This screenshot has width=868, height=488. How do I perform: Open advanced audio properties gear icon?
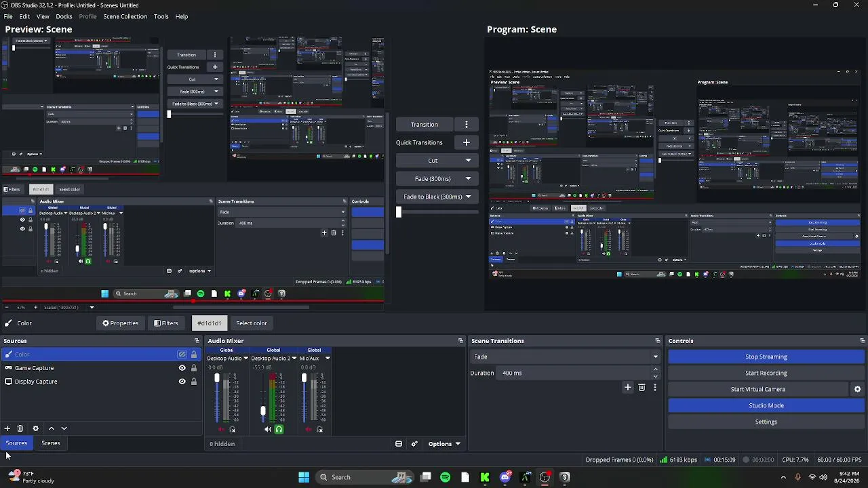point(414,444)
